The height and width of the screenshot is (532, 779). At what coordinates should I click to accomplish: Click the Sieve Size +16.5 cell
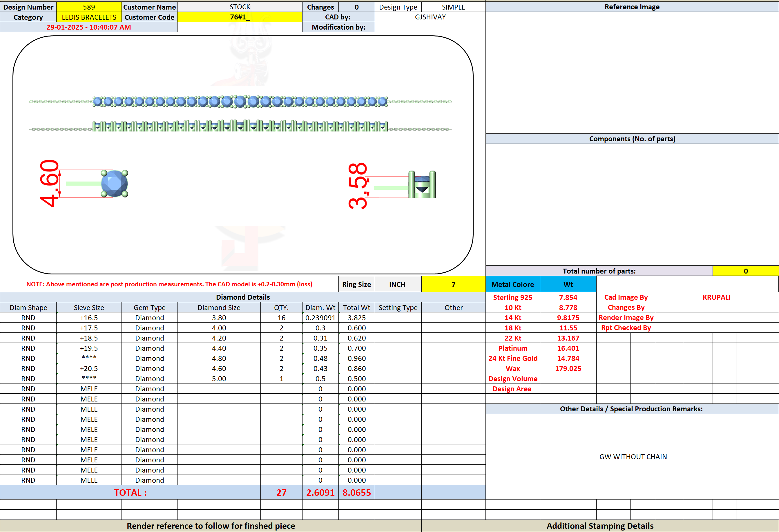[x=89, y=317]
